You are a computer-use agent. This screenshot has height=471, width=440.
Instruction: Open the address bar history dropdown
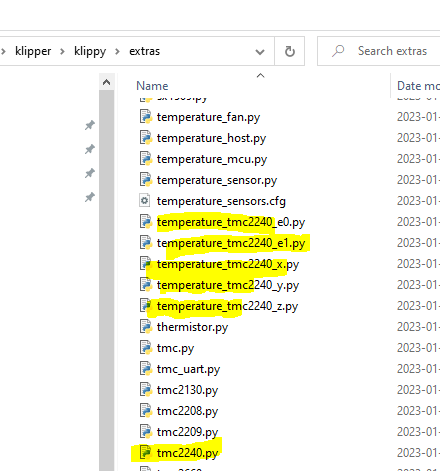(x=260, y=52)
